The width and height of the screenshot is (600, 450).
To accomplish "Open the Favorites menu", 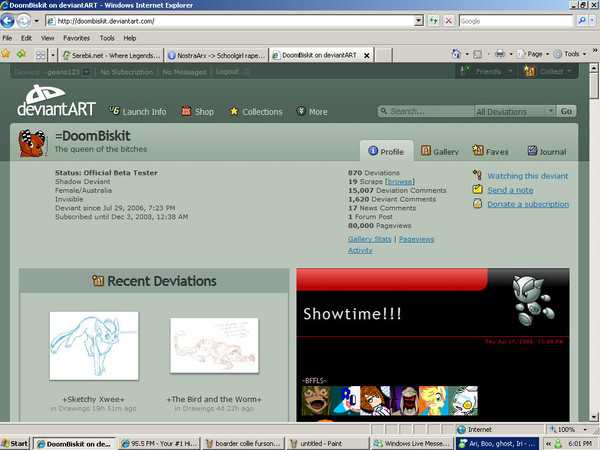I will pos(77,38).
